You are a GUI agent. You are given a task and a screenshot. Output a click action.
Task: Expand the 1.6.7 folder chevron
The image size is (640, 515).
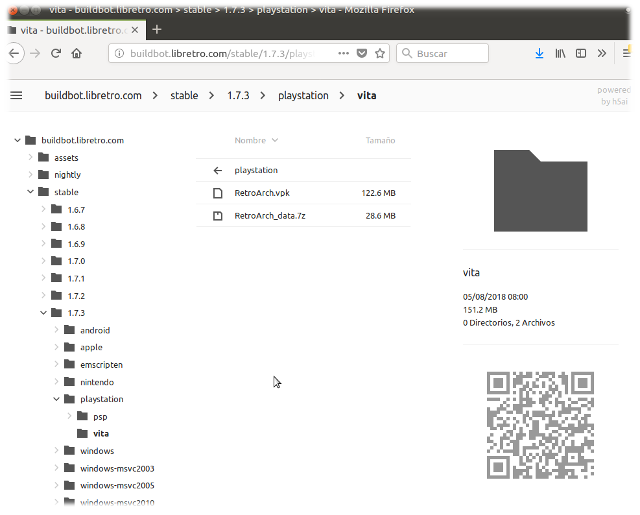click(x=43, y=209)
